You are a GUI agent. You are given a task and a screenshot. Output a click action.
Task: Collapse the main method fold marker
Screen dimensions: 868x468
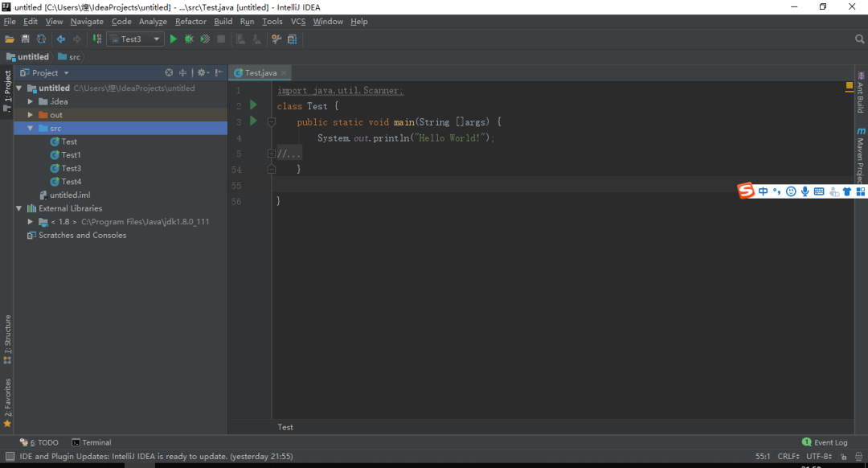(x=272, y=122)
